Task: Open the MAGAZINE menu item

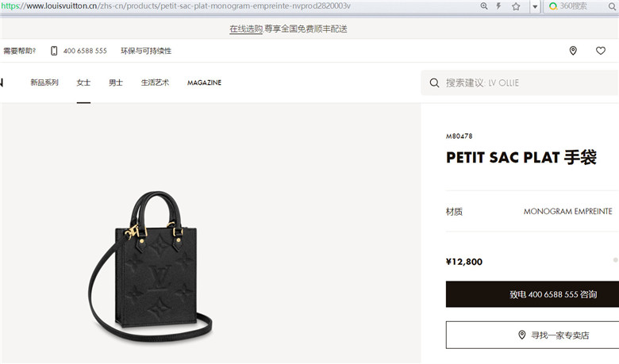Action: point(204,82)
